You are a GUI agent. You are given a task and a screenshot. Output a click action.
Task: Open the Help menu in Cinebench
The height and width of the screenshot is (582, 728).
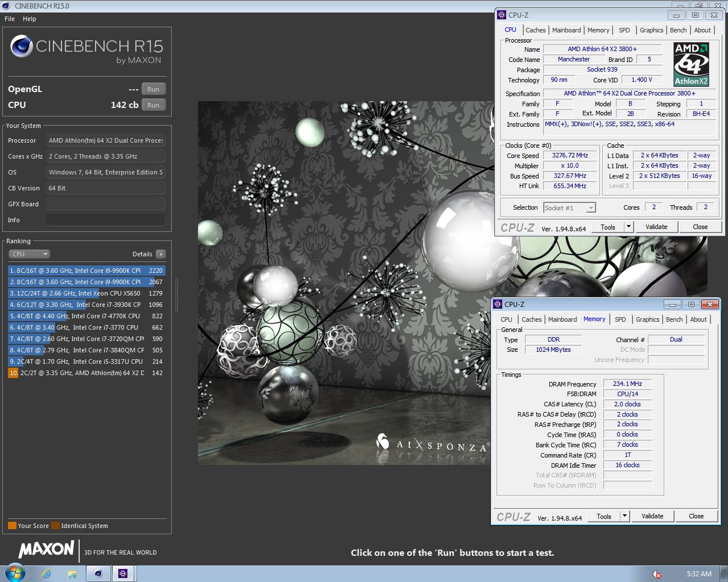[30, 19]
